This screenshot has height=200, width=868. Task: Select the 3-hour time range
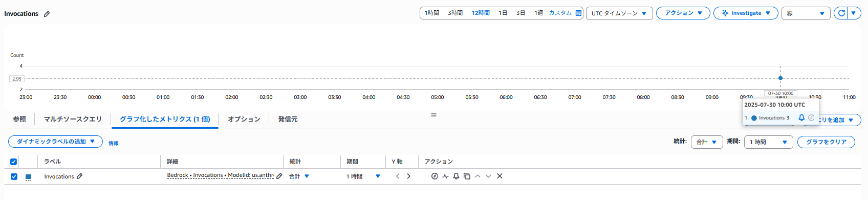455,13
